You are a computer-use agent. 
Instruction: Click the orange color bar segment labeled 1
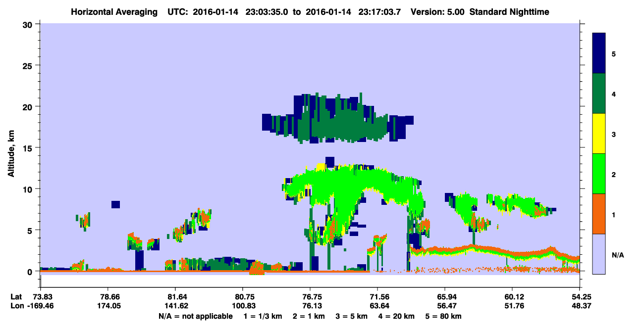[x=599, y=213]
